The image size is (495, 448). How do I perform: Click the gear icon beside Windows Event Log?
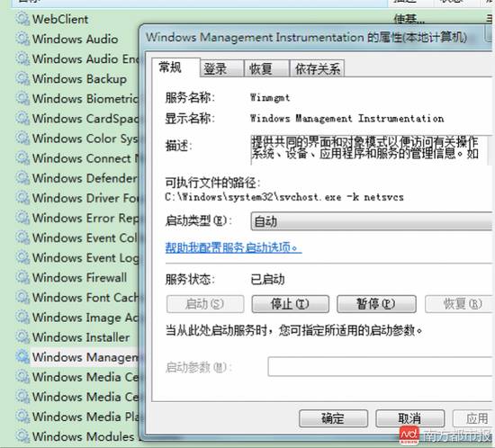(x=22, y=257)
